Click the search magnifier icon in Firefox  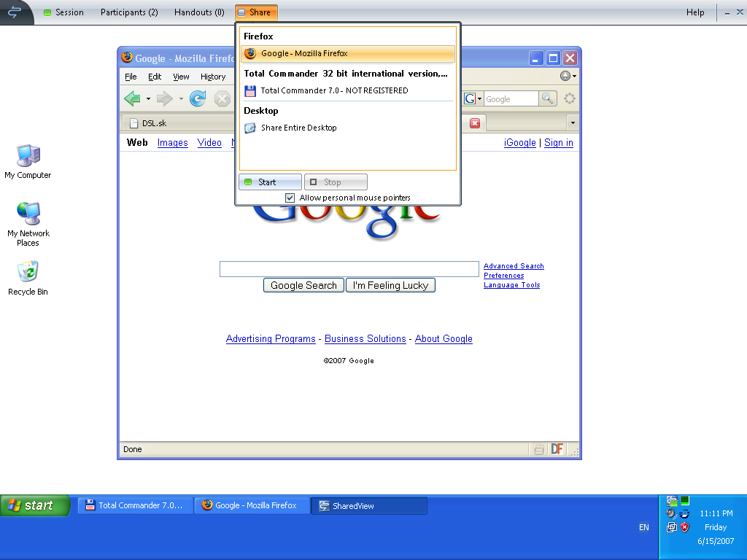point(548,98)
